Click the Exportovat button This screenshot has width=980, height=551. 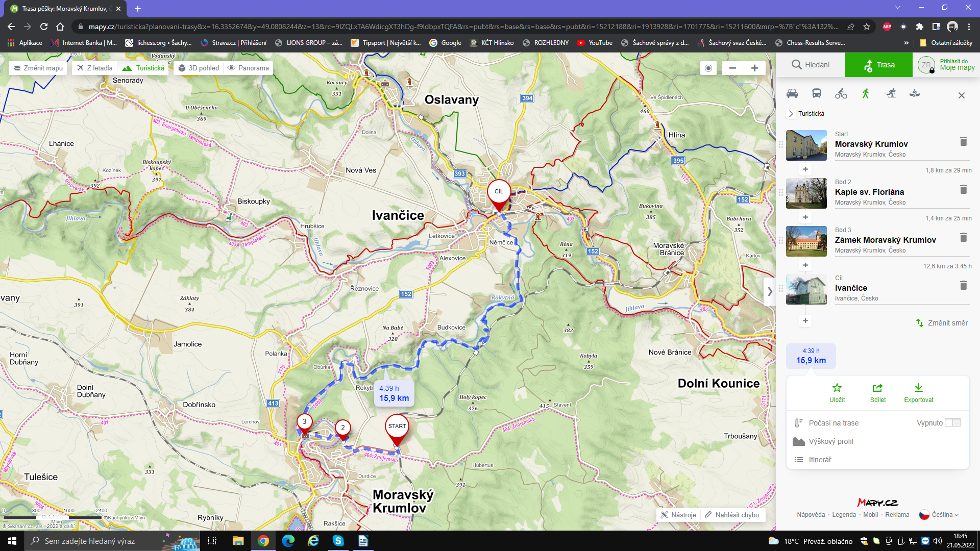pos(918,393)
